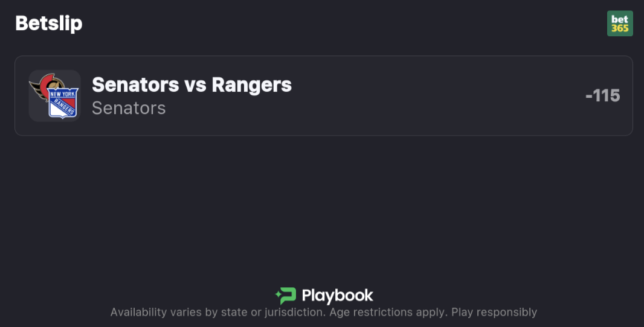Click the green Playbook logo icon

click(286, 296)
